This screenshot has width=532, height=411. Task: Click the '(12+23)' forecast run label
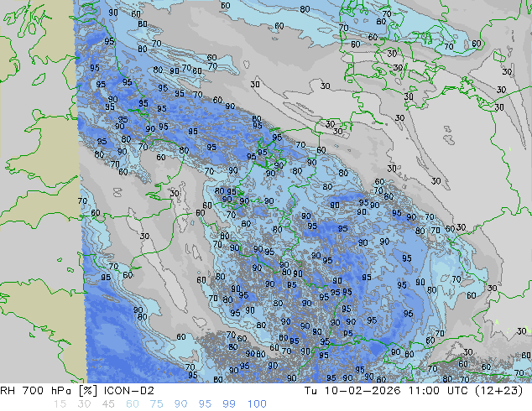point(498,391)
